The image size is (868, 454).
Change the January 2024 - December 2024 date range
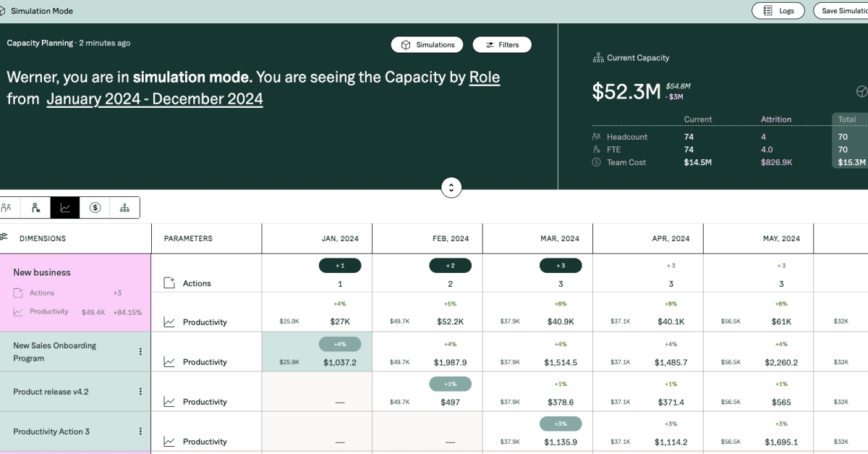click(x=154, y=99)
